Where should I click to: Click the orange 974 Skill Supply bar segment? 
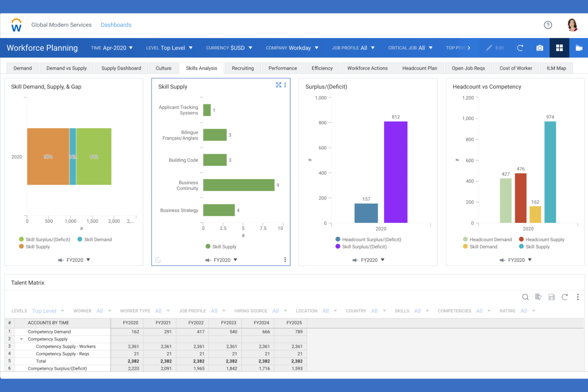(48, 156)
